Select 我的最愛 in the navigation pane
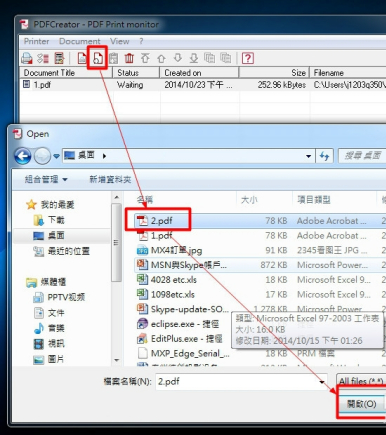 tap(50, 204)
